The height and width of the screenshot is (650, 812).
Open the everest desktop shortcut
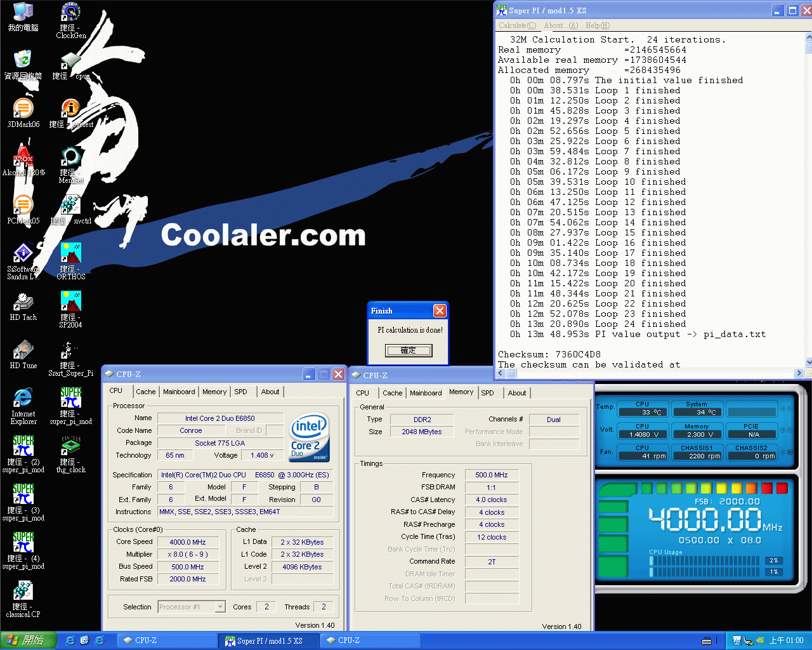pyautogui.click(x=70, y=113)
